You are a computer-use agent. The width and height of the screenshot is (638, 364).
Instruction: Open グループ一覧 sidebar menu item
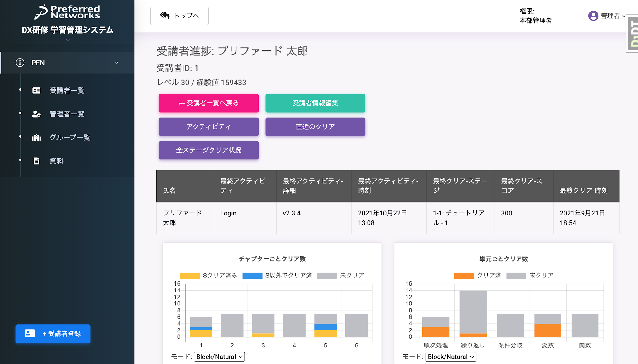pyautogui.click(x=70, y=137)
